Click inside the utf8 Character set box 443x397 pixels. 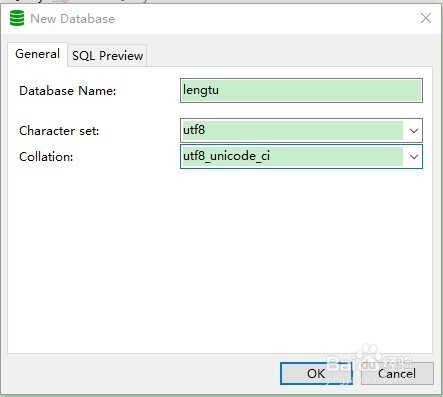click(293, 130)
